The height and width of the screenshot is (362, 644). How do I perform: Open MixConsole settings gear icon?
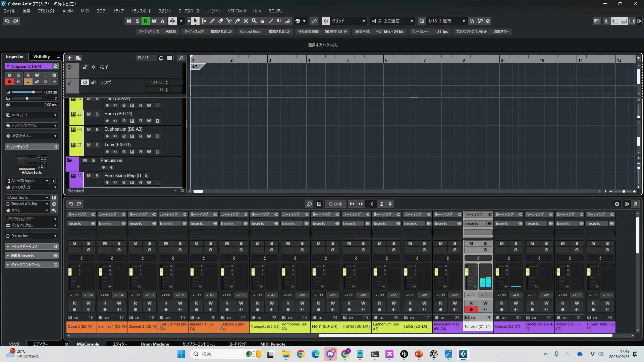pos(616,204)
